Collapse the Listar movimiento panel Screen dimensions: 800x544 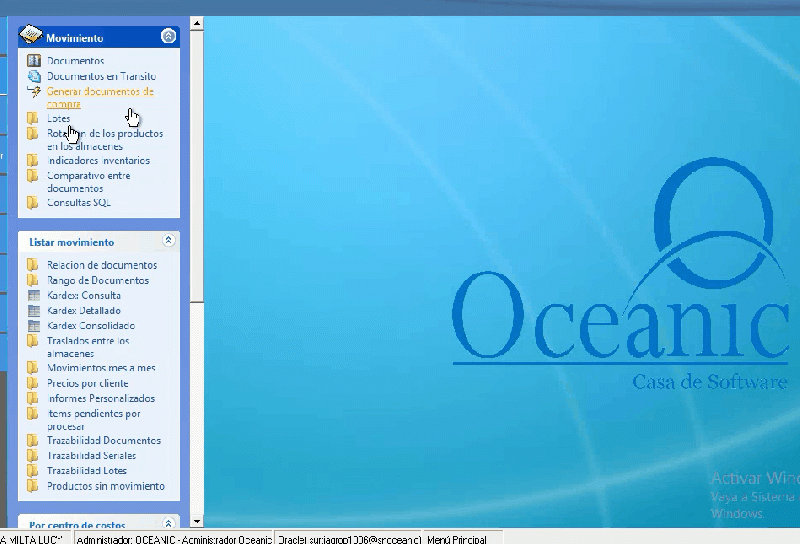[168, 241]
